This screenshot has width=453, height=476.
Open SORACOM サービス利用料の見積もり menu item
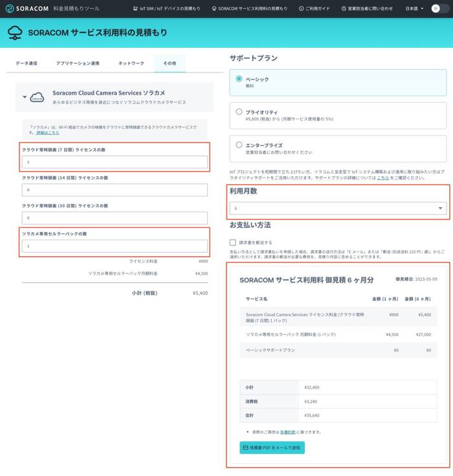point(249,8)
